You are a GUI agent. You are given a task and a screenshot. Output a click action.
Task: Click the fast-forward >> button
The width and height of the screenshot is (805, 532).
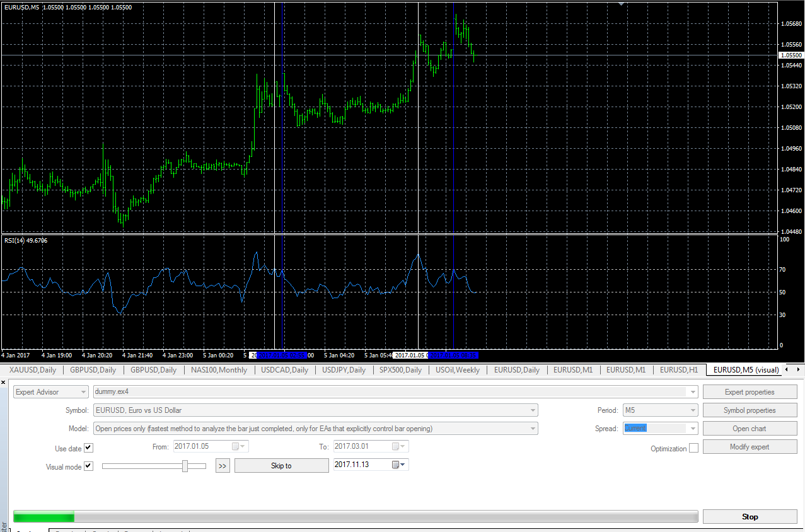click(223, 466)
